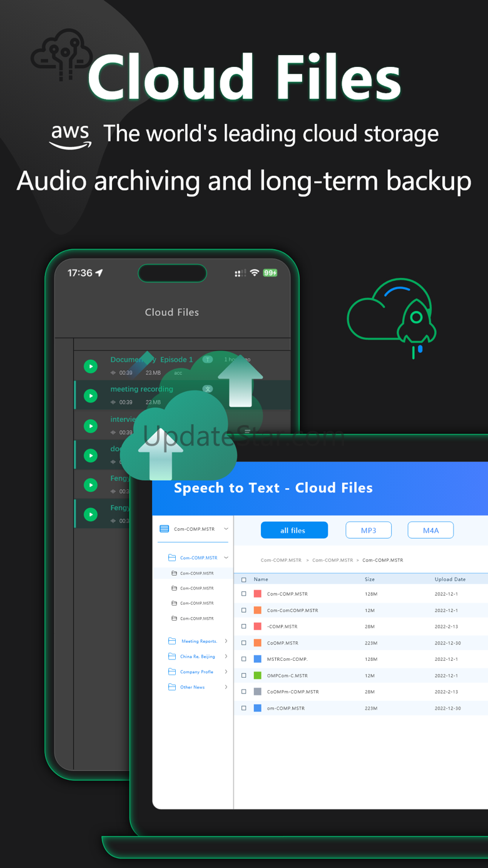Image resolution: width=488 pixels, height=868 pixels.
Task: Sort by the Upload Date column header
Action: tap(450, 580)
